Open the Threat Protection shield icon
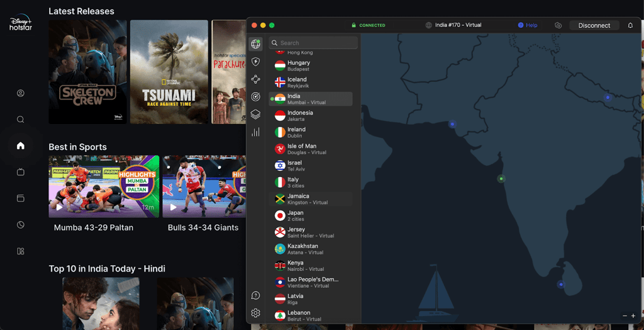Viewport: 644px width, 330px height. pos(255,62)
